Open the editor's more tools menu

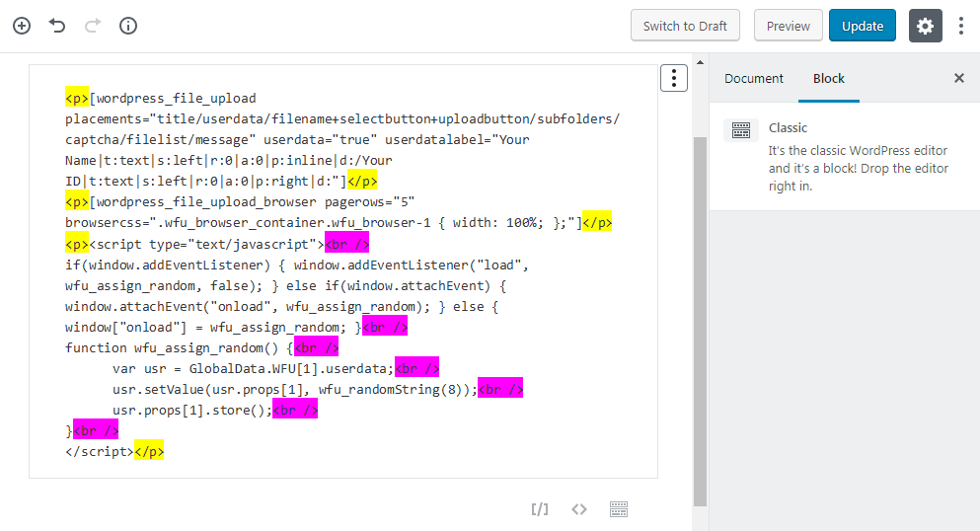(960, 26)
